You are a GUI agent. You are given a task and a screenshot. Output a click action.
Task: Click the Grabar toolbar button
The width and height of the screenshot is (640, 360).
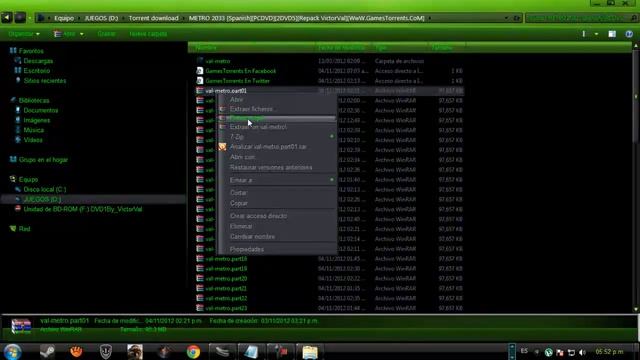[106, 34]
